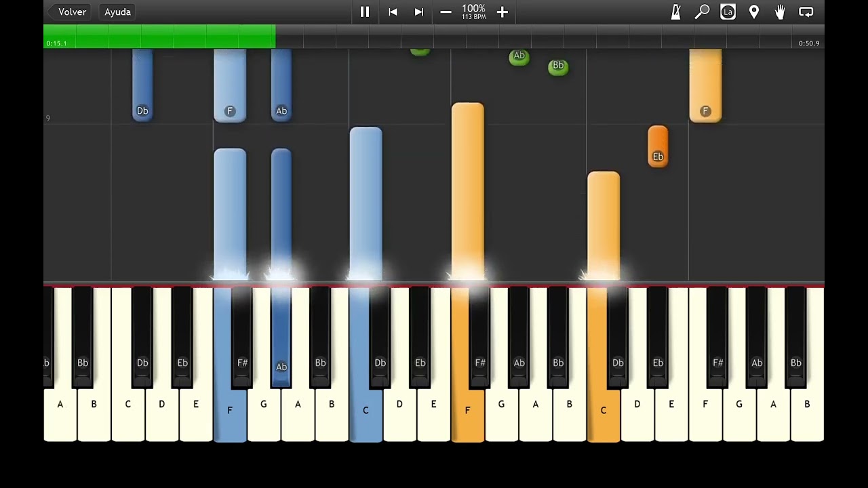Tap the green Bb falling note
868x488 pixels.
558,66
